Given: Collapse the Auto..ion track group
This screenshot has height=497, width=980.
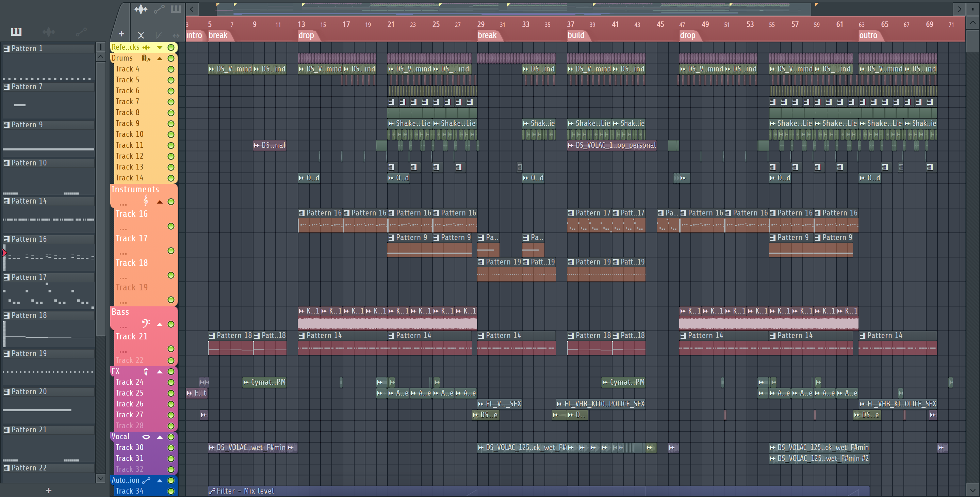Looking at the screenshot, I should [x=160, y=481].
